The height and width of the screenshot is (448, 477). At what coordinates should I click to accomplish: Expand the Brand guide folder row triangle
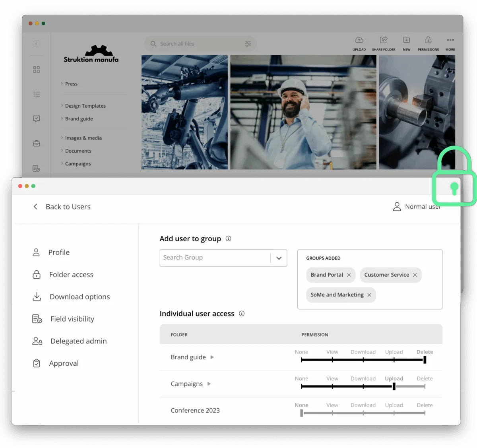(212, 357)
